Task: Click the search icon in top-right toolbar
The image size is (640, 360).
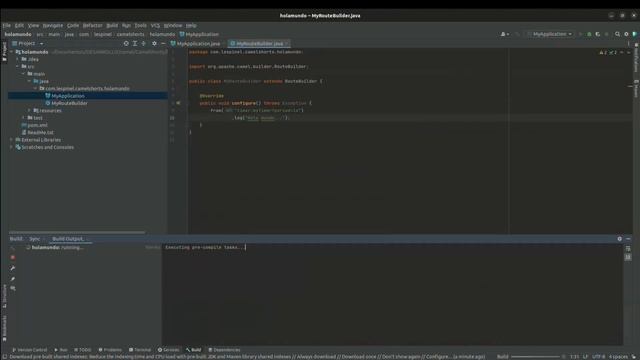Action: coord(618,34)
